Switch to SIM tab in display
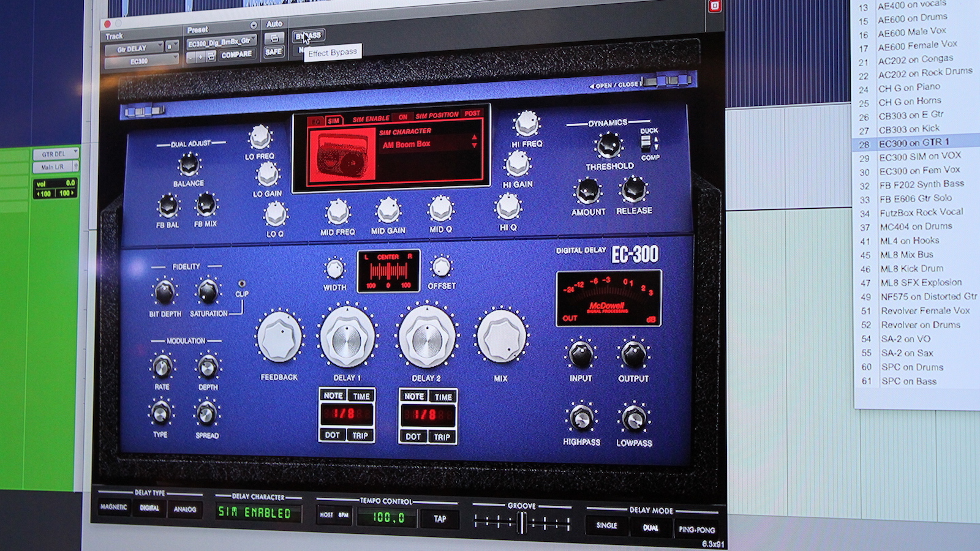 tap(333, 121)
